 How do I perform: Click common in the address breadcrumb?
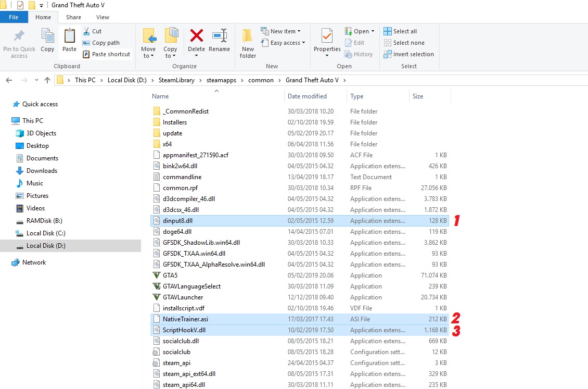[261, 80]
